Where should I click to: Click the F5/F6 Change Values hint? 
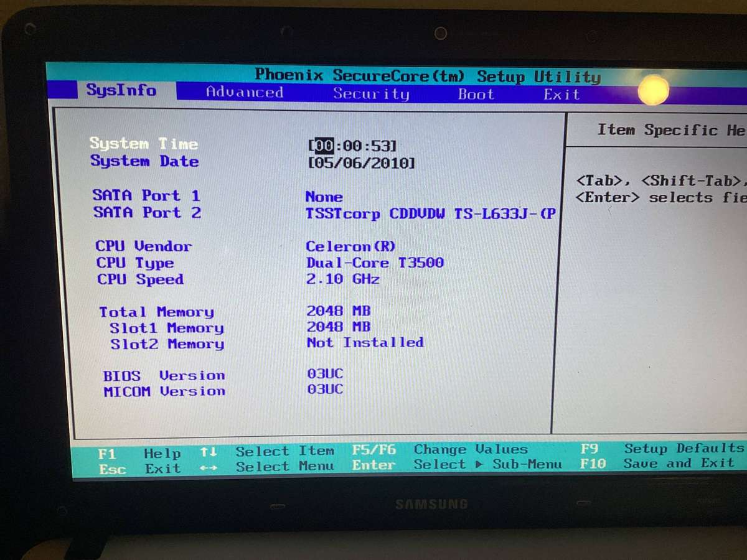(x=440, y=449)
